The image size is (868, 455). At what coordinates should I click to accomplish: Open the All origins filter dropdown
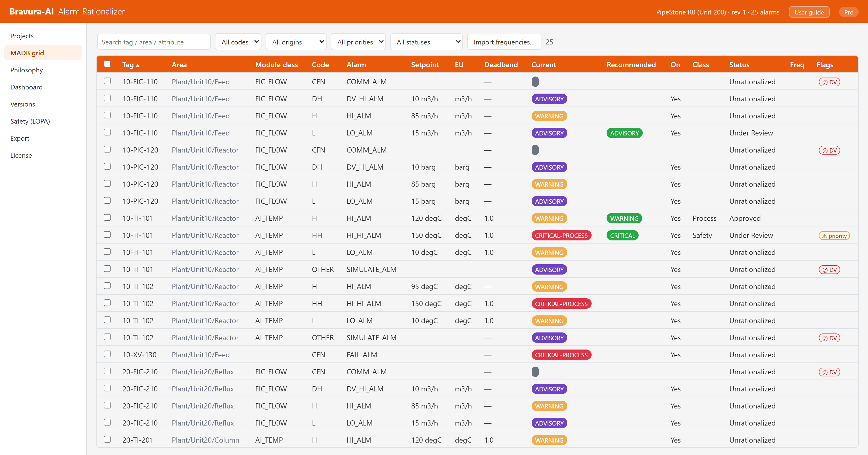point(296,42)
